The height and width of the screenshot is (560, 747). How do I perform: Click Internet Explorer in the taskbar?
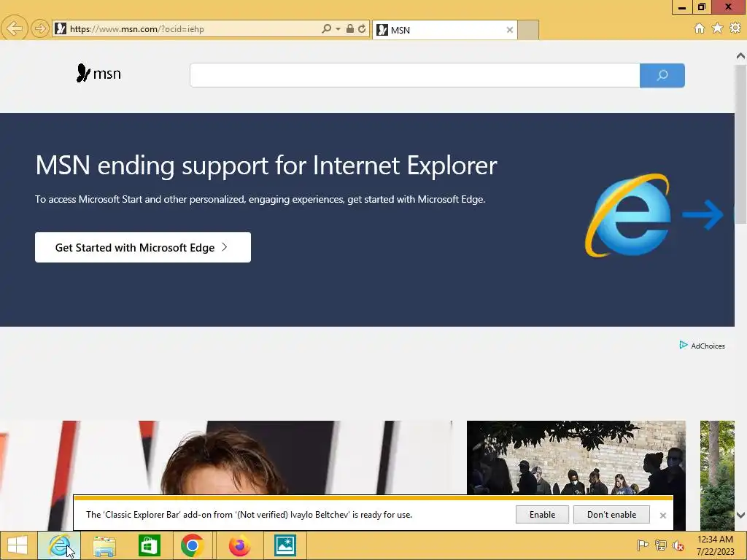59,545
